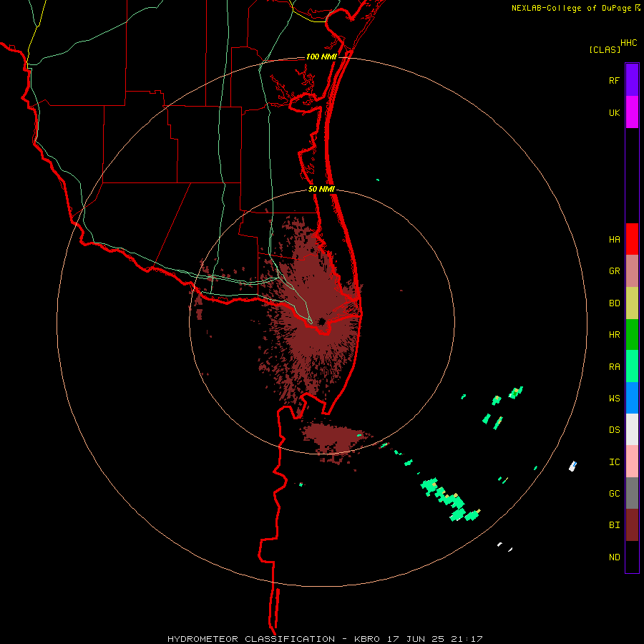Click the BI brown legend swatch
This screenshot has width=644, height=644.
632,525
